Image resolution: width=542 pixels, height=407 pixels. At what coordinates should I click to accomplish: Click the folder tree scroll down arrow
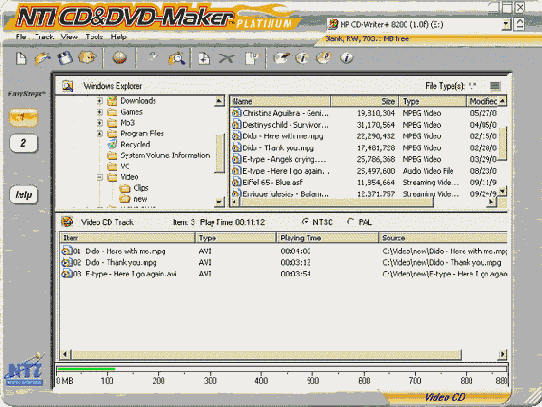click(219, 202)
